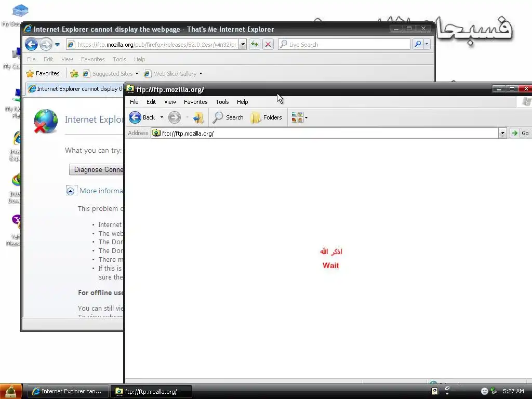The image size is (532, 399).
Task: Click the Live Search magnifier button
Action: click(x=418, y=44)
